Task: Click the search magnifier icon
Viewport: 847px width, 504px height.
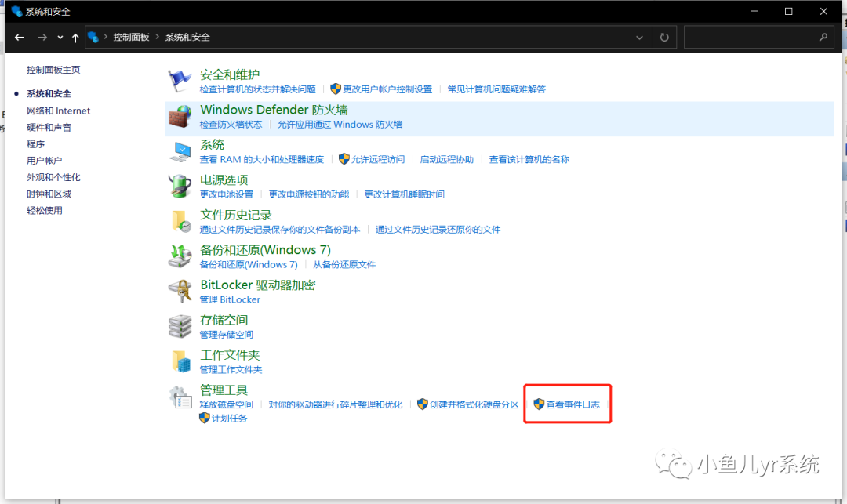Action: 823,38
